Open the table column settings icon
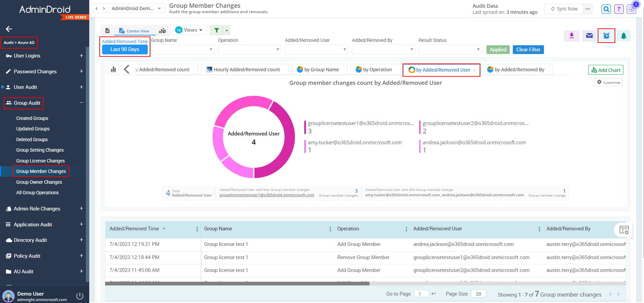This screenshot has width=644, height=303. [x=624, y=230]
